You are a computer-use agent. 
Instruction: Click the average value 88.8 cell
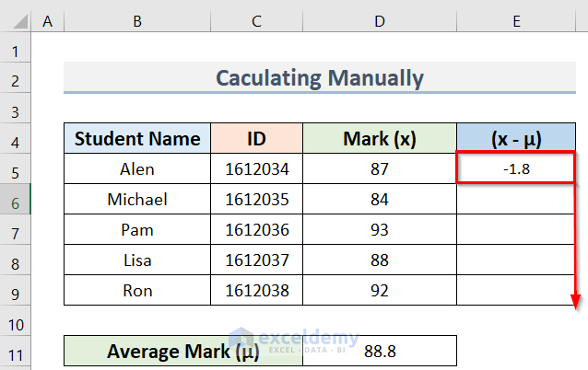click(379, 352)
